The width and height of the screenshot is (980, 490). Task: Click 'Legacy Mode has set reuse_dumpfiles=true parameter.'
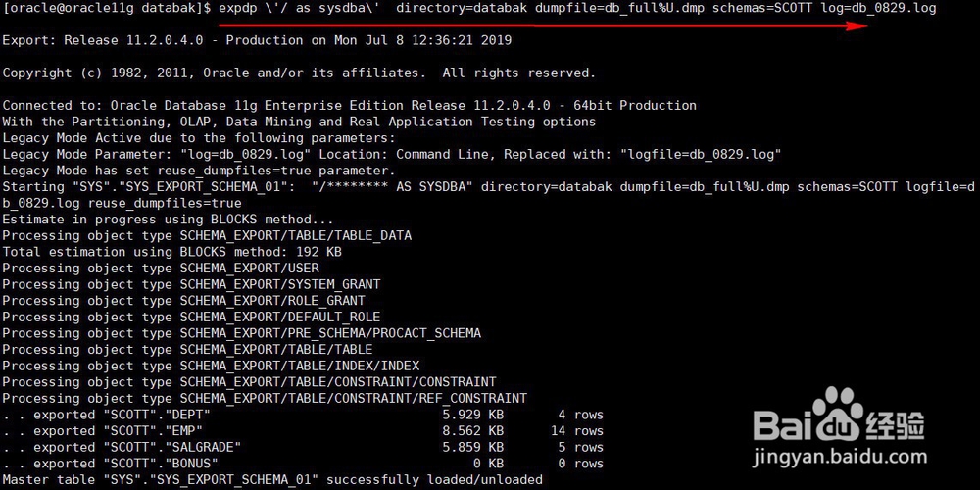coord(199,171)
